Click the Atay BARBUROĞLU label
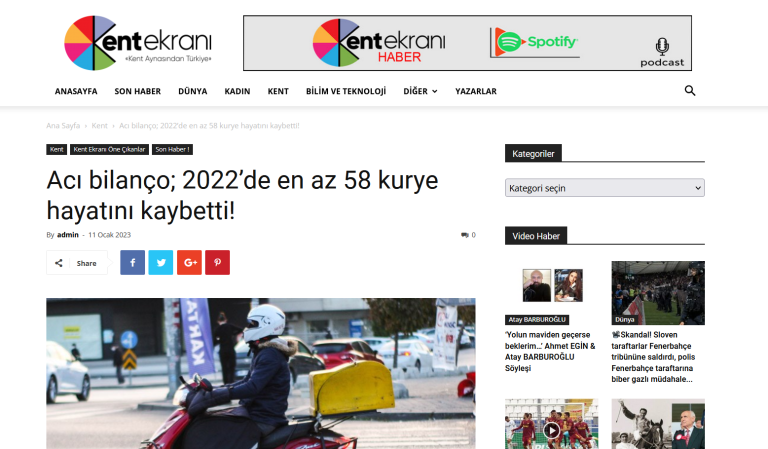 (x=537, y=320)
